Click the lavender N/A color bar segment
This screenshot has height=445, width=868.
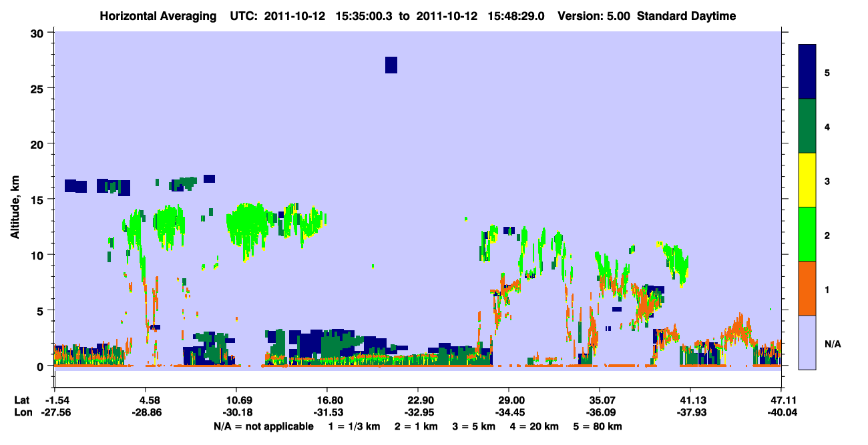pyautogui.click(x=808, y=342)
